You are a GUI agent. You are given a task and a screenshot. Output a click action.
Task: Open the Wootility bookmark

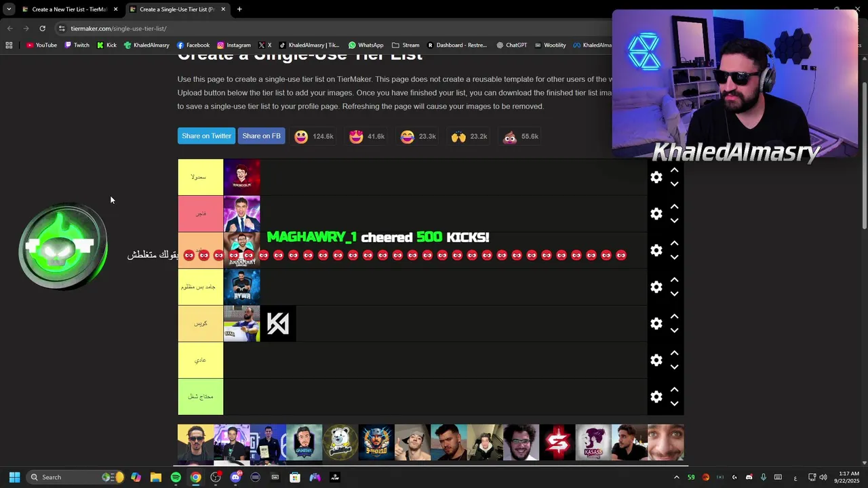coord(550,45)
